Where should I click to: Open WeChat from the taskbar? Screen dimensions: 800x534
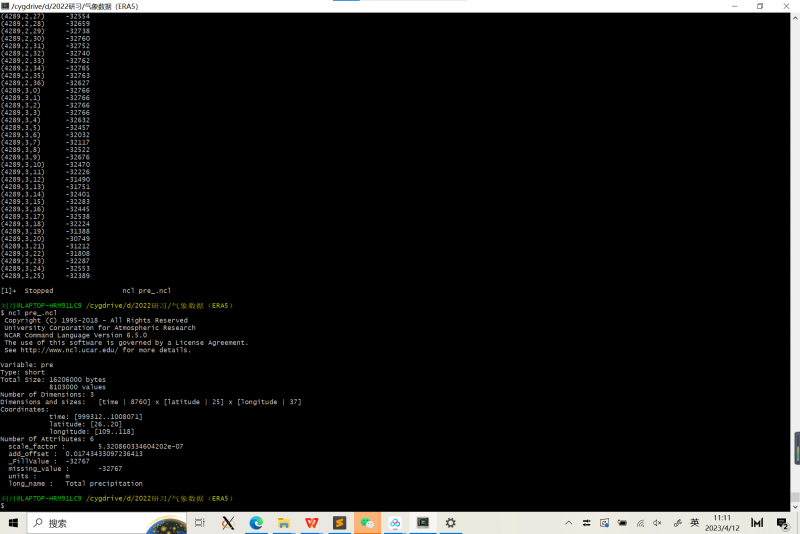click(x=368, y=522)
